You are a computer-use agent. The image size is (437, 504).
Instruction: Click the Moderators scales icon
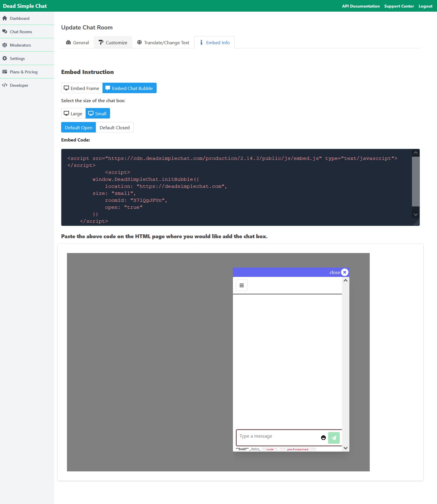point(5,45)
